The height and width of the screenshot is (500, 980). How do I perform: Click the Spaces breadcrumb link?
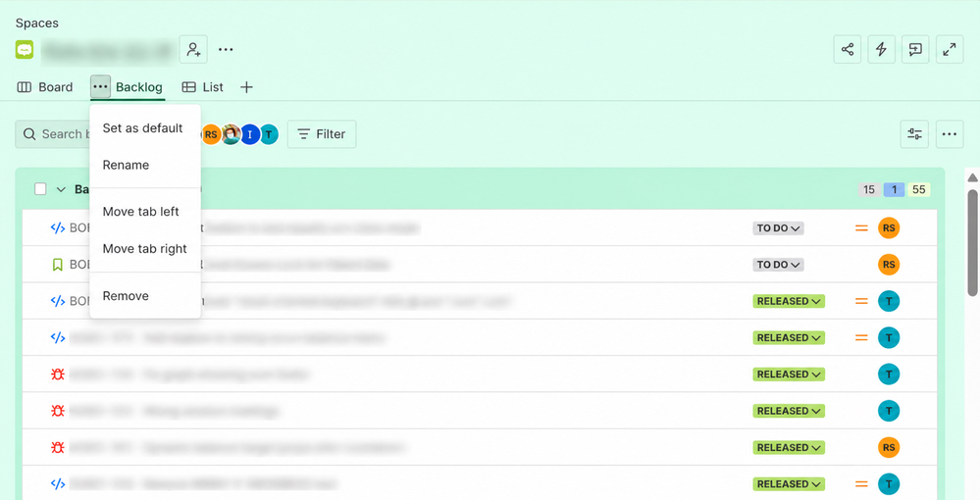(37, 24)
